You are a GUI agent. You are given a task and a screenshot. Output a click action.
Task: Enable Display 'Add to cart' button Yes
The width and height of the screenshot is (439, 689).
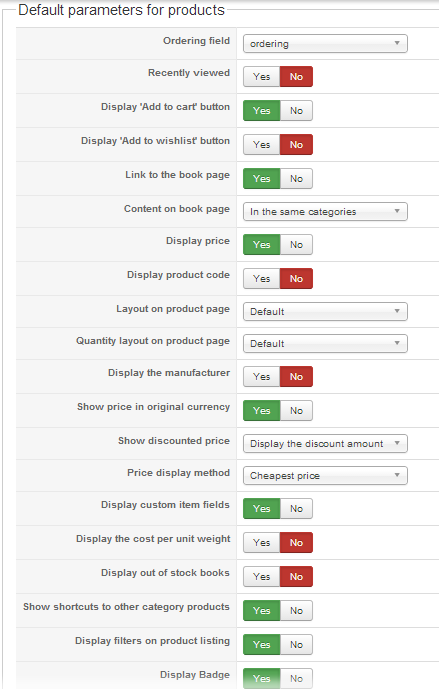(261, 110)
